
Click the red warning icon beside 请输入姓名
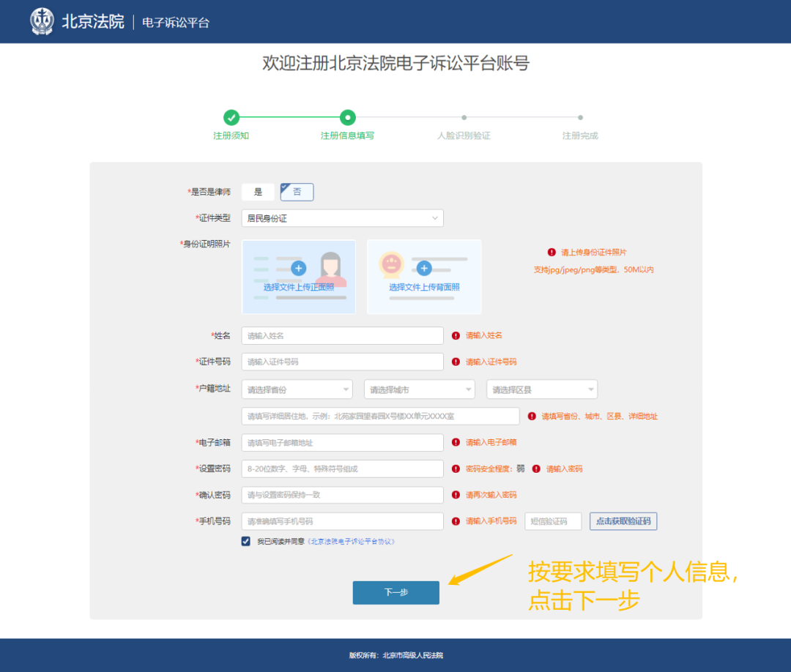pyautogui.click(x=456, y=336)
